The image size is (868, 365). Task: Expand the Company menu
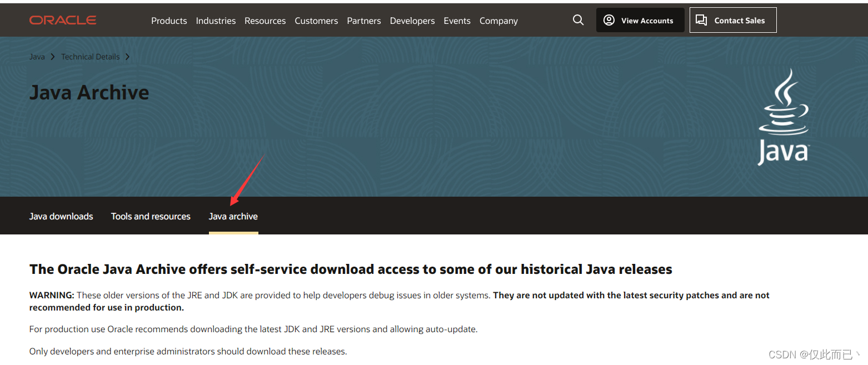[x=498, y=21]
